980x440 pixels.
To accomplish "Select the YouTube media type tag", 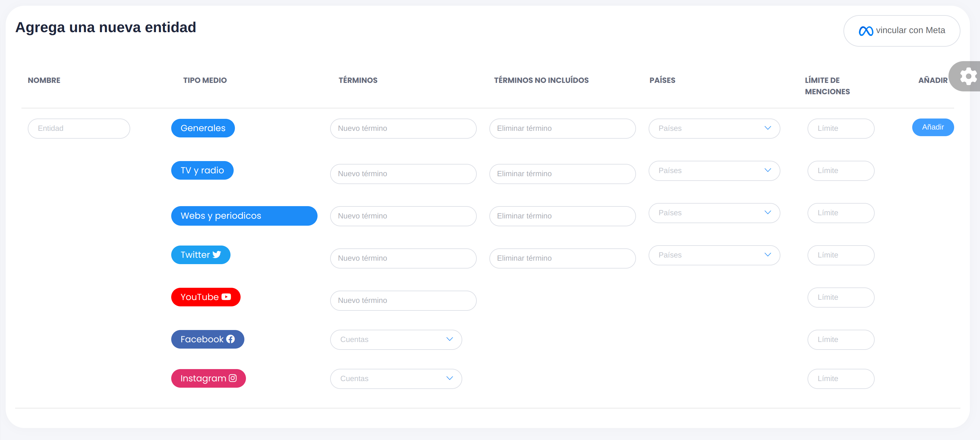I will click(x=206, y=297).
